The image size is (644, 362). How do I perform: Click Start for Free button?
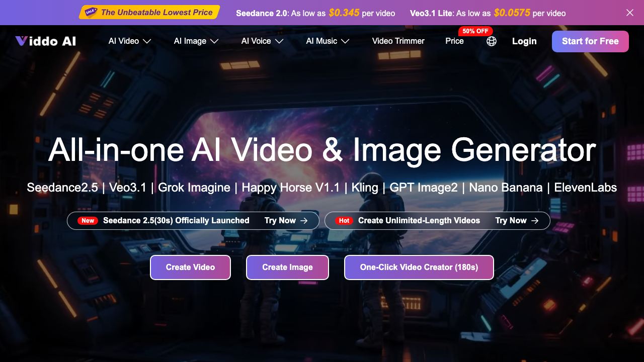tap(590, 41)
